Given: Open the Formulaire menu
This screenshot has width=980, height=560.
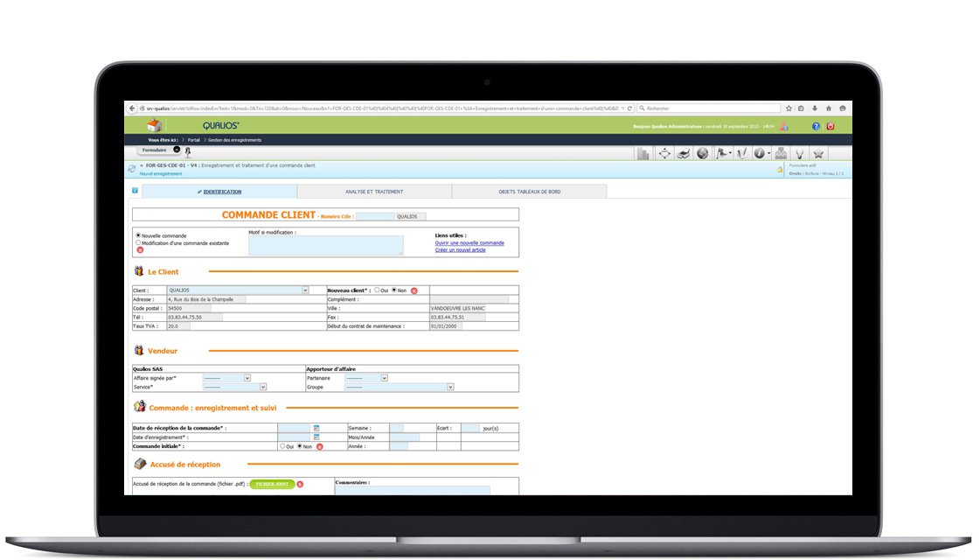Looking at the screenshot, I should [x=155, y=150].
